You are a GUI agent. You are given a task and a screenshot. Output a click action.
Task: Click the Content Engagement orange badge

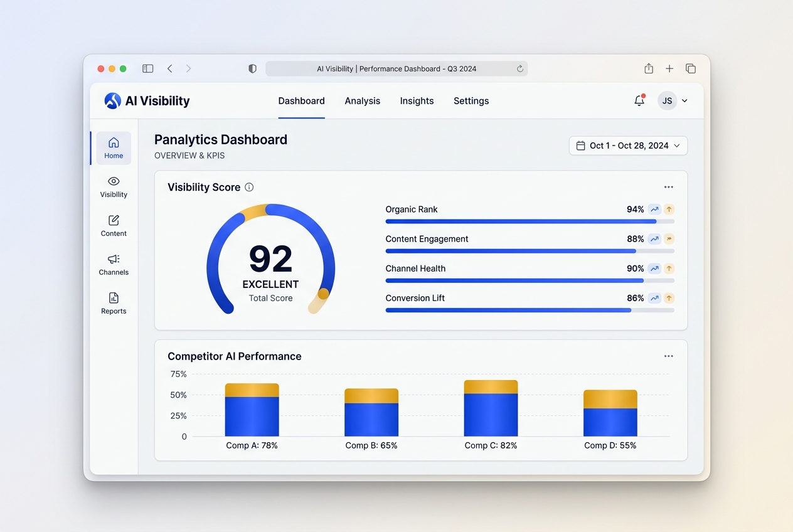tap(669, 239)
